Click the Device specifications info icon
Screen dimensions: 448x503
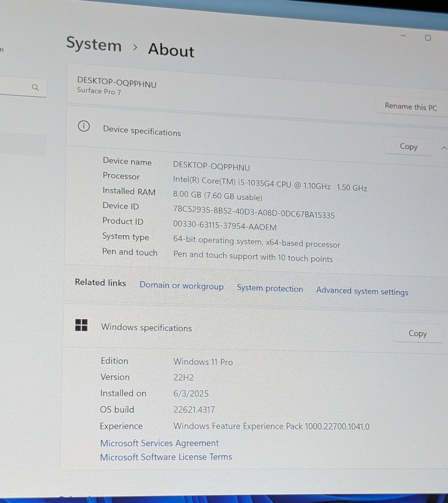(84, 126)
